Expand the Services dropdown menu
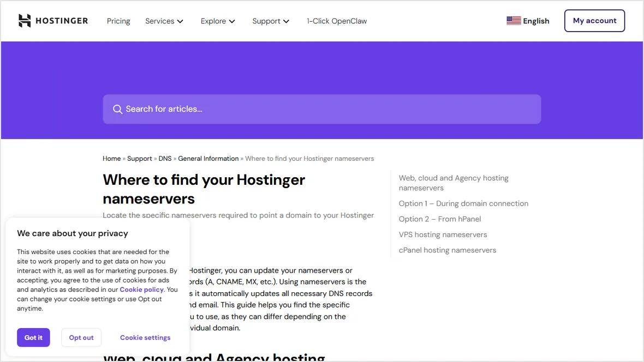 pyautogui.click(x=164, y=21)
